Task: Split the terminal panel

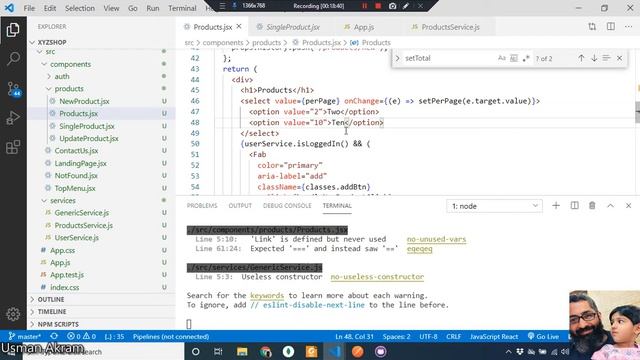Action: [574, 206]
